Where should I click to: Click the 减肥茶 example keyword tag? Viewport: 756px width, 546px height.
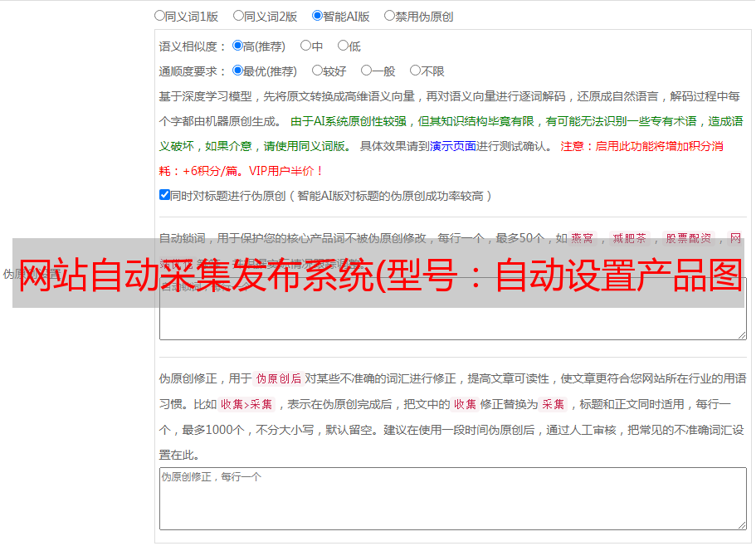tap(630, 238)
